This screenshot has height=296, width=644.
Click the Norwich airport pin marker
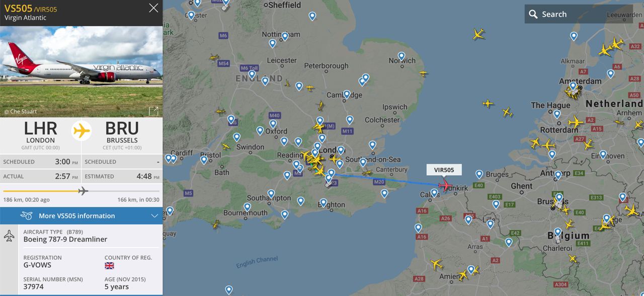[401, 56]
